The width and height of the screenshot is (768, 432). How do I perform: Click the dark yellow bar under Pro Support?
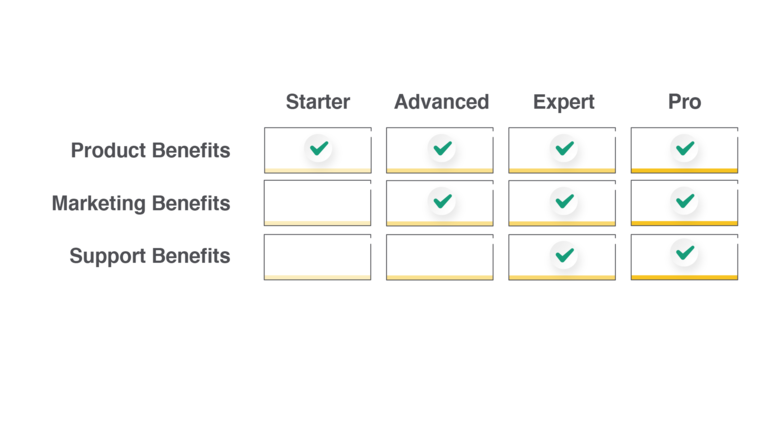685,278
